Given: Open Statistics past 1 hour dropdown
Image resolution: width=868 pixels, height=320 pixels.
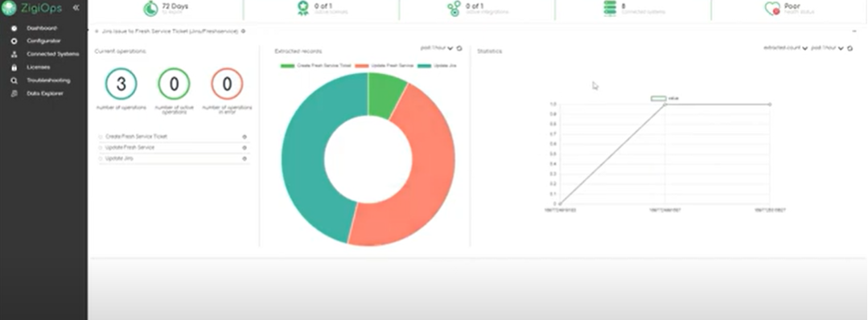Looking at the screenshot, I should [x=828, y=48].
